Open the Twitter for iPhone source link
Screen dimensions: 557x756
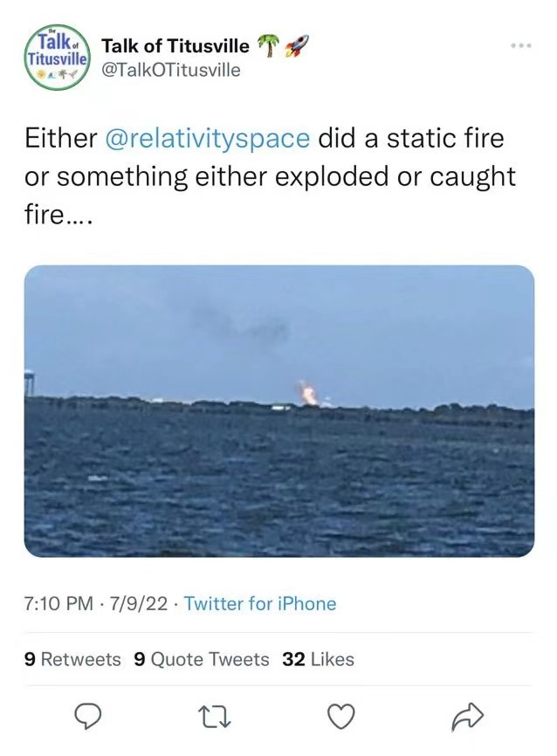point(260,603)
